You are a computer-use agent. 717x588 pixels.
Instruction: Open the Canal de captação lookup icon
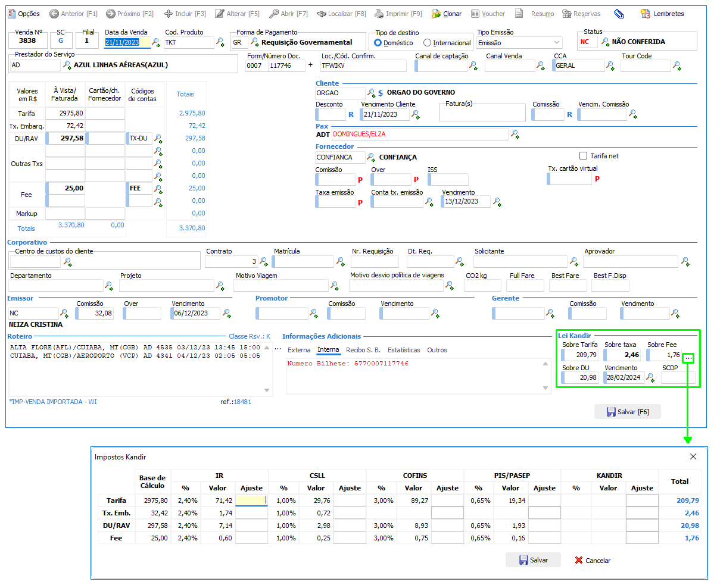(473, 66)
